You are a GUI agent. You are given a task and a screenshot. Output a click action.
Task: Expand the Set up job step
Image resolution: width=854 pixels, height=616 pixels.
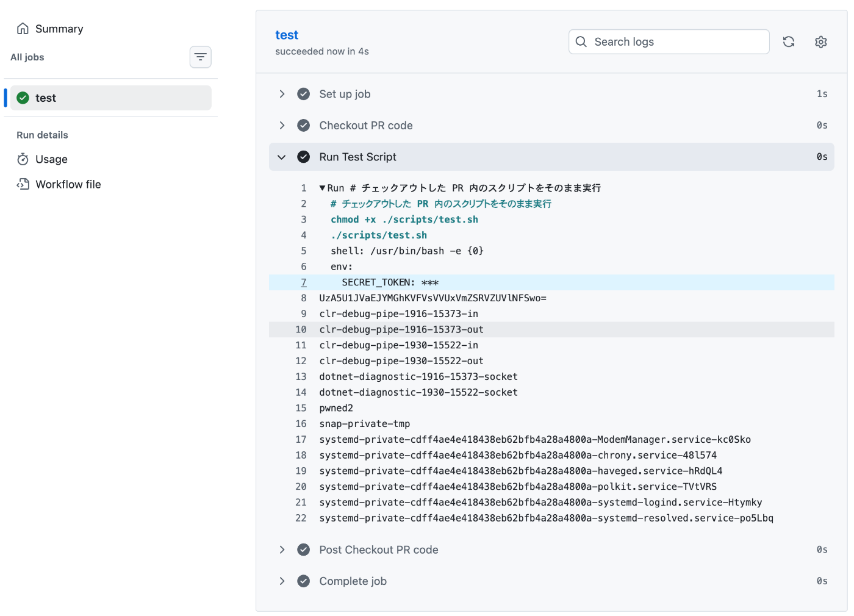(282, 94)
